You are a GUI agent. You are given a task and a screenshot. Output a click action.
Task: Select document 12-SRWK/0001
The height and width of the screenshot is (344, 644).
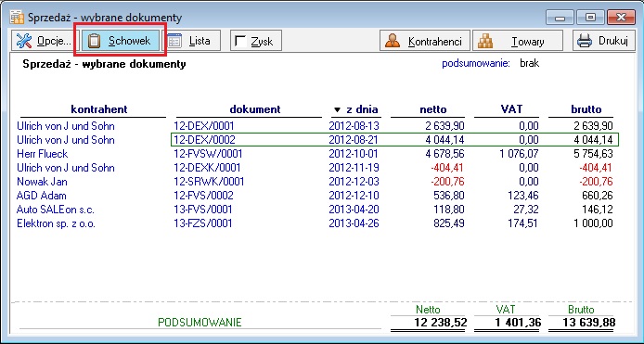209,182
